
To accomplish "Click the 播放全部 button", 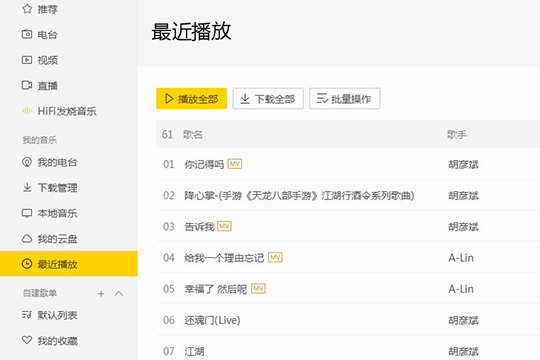I will (x=191, y=99).
